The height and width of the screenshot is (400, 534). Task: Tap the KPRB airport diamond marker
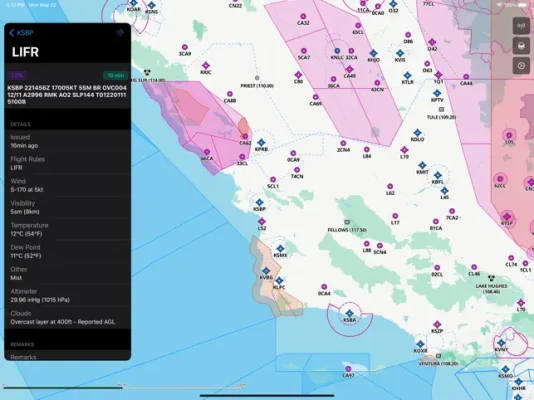(261, 142)
